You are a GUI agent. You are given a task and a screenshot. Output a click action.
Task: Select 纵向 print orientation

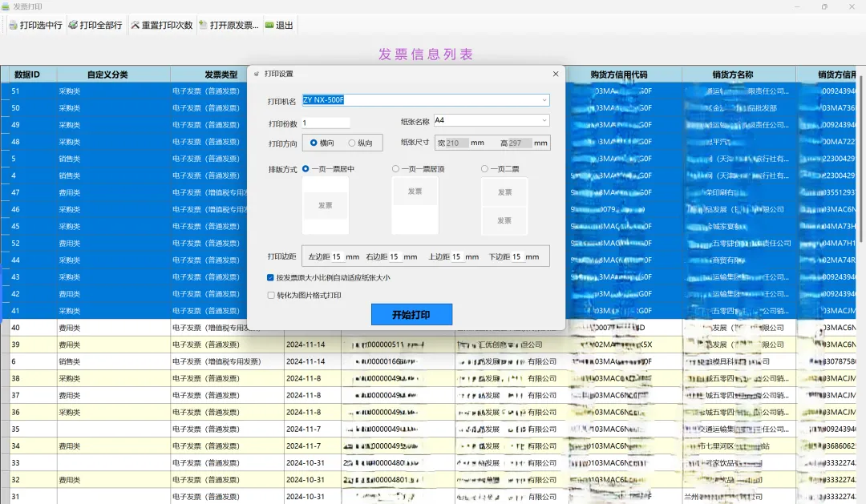point(352,143)
